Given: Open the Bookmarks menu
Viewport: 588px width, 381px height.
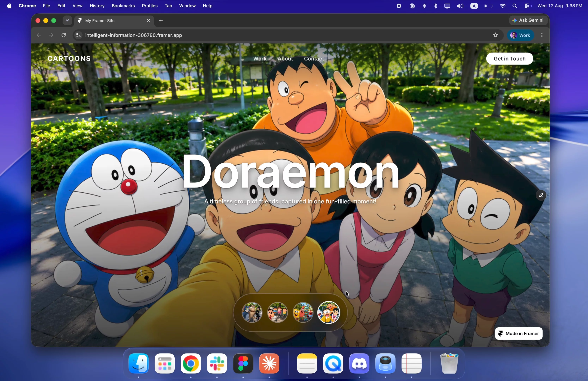Looking at the screenshot, I should point(123,6).
